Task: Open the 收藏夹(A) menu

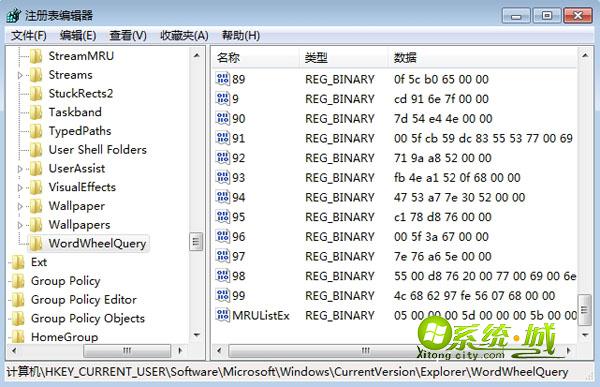Action: (x=184, y=36)
